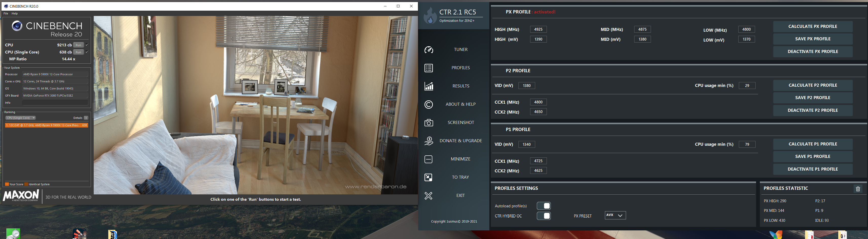Viewport: 868px width, 239px height.
Task: Click the P2 CCX1 (MHz) field 4800
Action: tap(538, 102)
